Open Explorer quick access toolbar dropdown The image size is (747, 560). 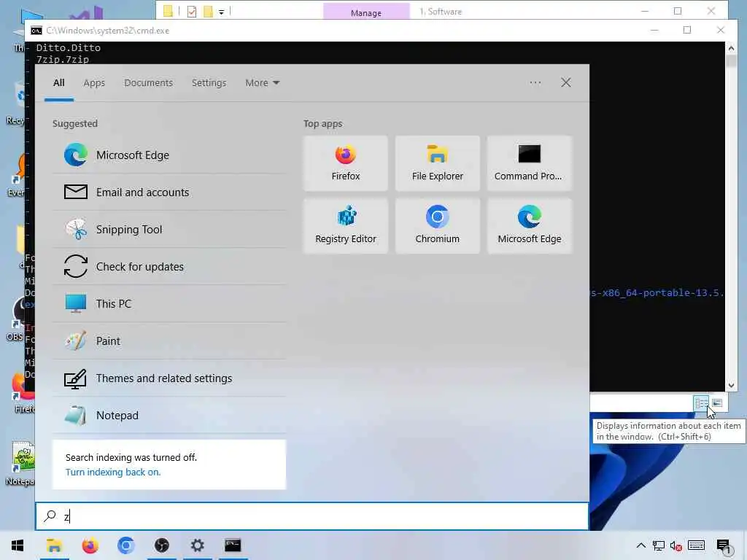[222, 12]
